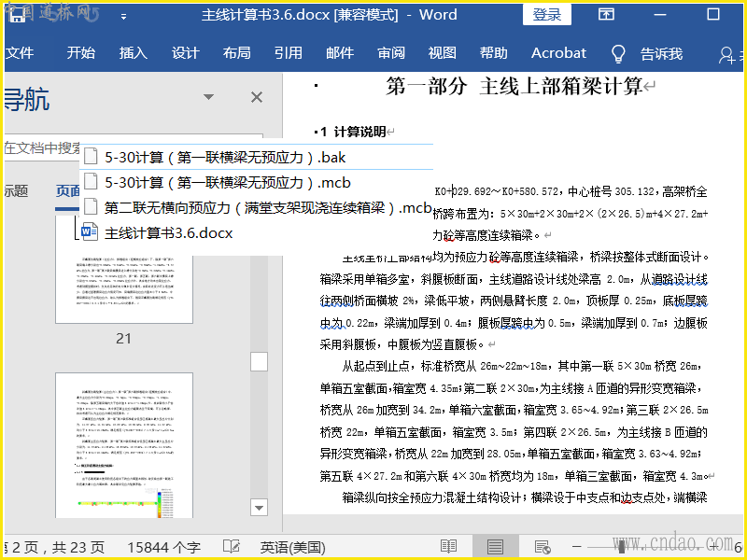Open 主线计算书3.6.docx file with Word icon
The image size is (747, 560).
[168, 232]
